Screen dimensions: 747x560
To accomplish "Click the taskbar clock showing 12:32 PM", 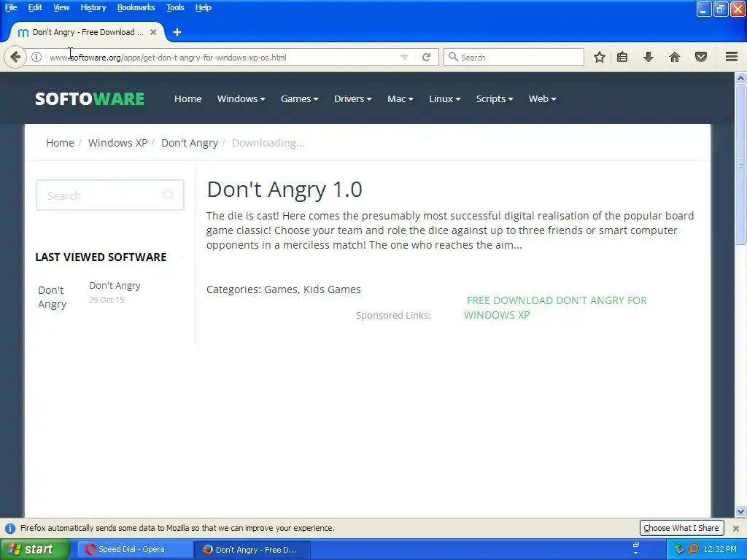I will pos(720,549).
